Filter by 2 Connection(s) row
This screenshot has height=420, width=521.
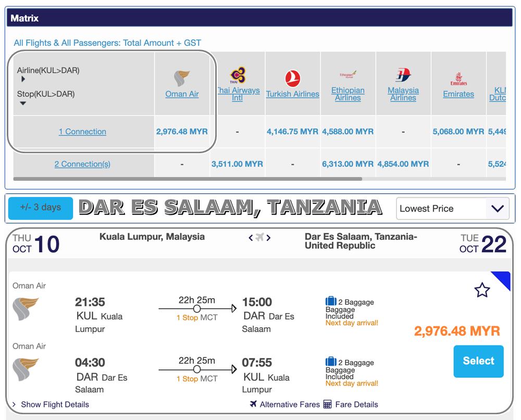click(82, 164)
